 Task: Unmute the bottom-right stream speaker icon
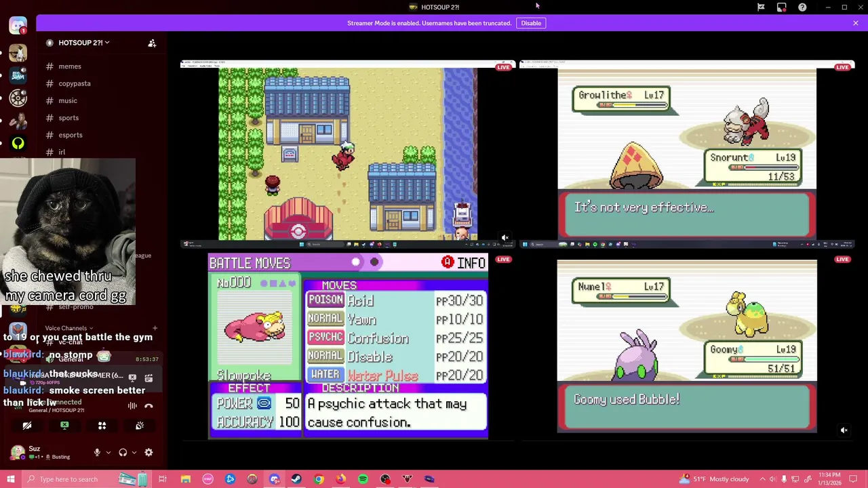pyautogui.click(x=844, y=430)
